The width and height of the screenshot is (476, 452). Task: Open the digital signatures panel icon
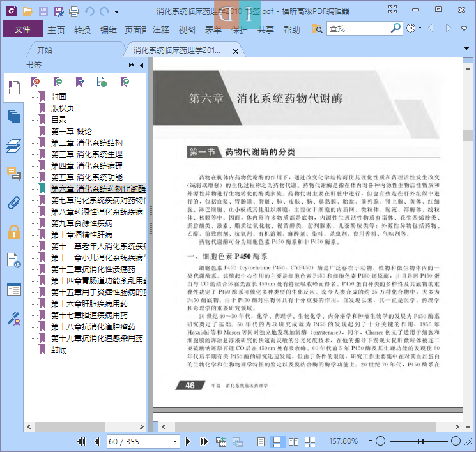[x=13, y=319]
